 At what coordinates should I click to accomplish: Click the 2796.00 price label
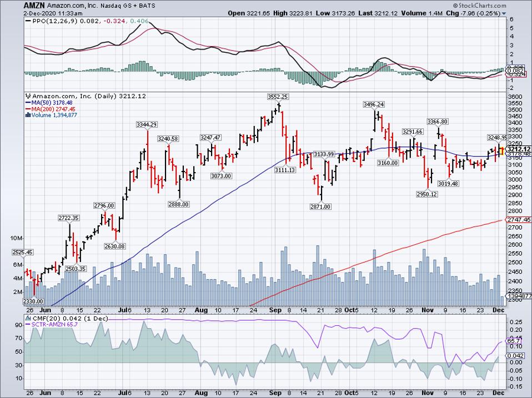coord(104,206)
